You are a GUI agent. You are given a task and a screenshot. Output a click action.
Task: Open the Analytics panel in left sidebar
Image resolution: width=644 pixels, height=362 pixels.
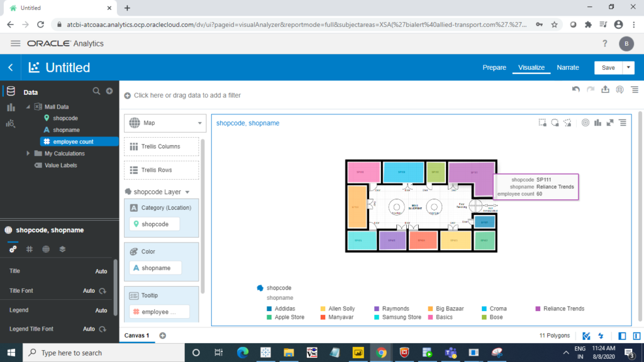10,123
